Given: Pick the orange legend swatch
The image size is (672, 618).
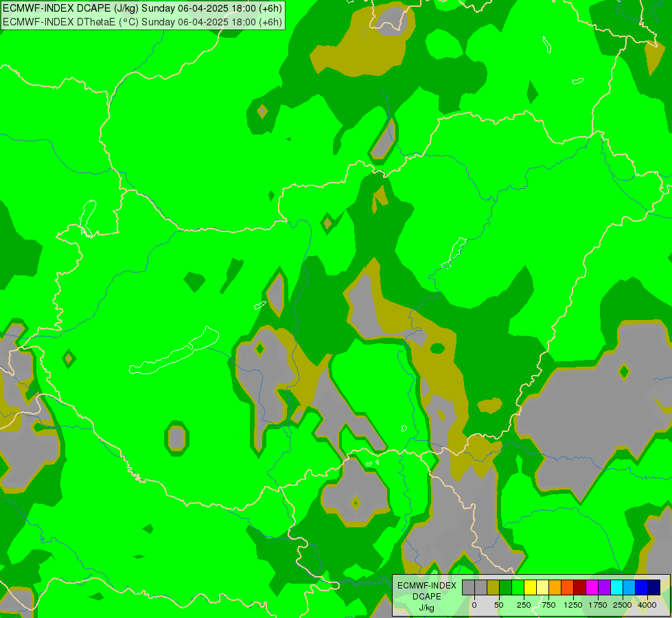Looking at the screenshot, I should (x=555, y=587).
